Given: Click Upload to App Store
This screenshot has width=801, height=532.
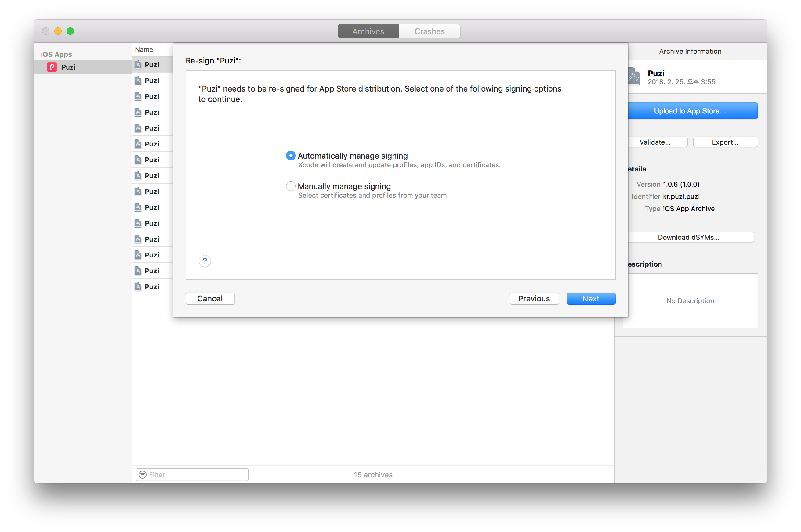Looking at the screenshot, I should [x=693, y=111].
